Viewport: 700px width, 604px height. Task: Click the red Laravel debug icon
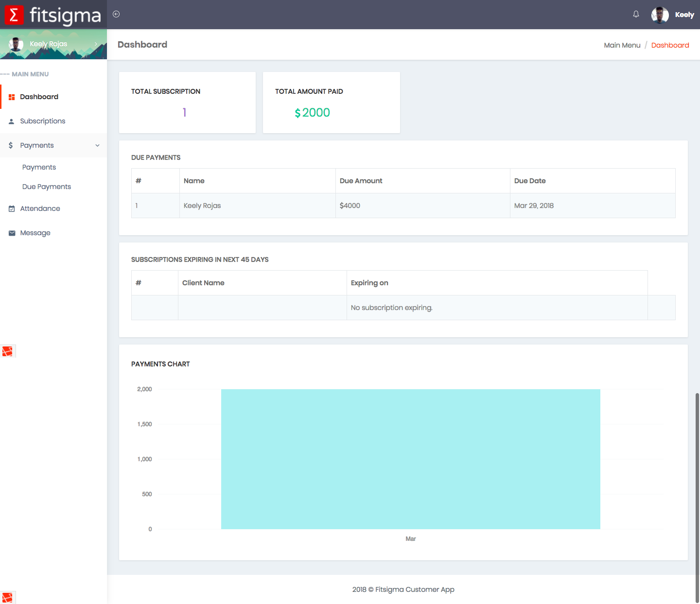8,351
